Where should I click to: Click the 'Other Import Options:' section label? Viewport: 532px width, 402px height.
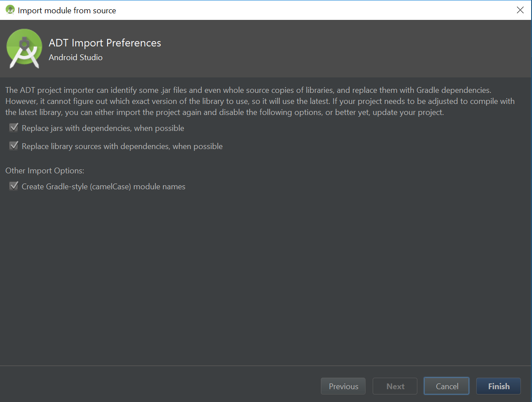coord(45,171)
